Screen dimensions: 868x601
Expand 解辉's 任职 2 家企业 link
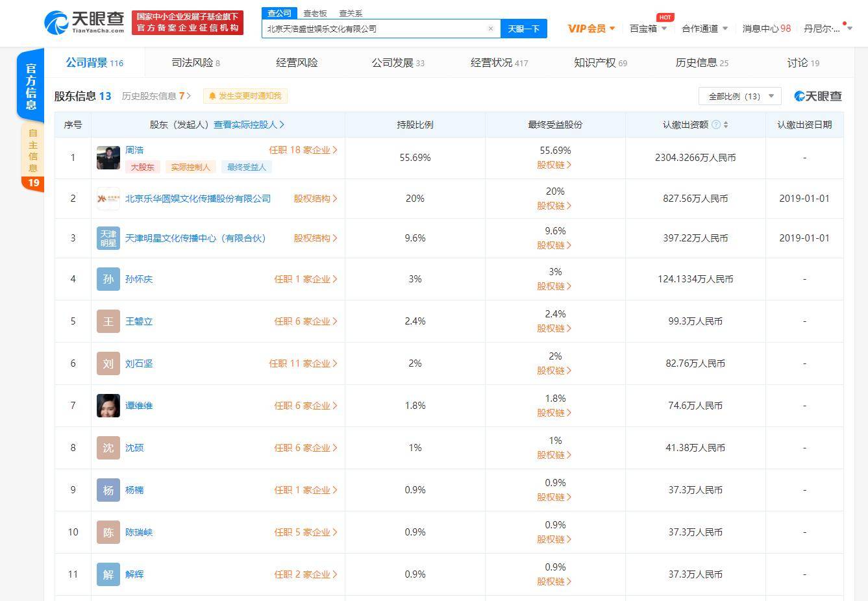coord(306,574)
